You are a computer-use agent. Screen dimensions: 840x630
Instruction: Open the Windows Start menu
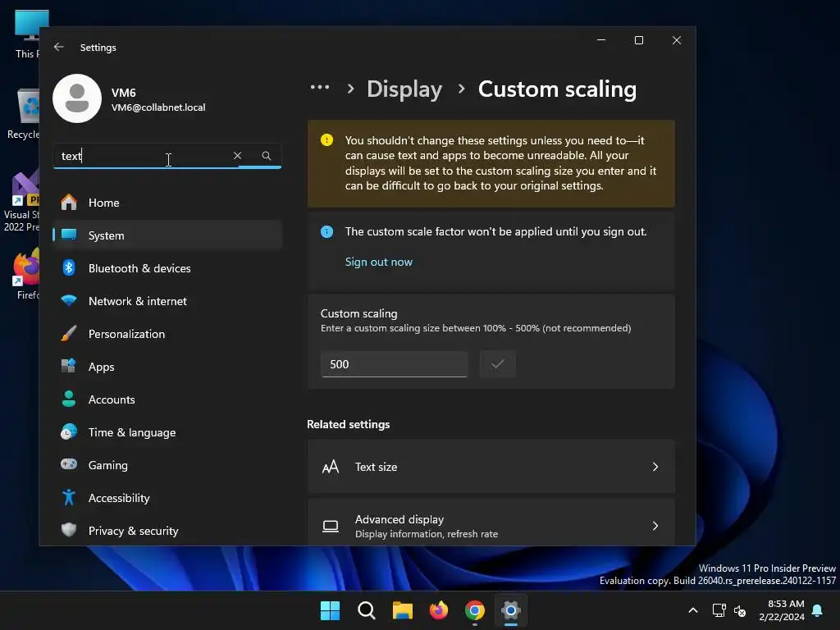[330, 610]
